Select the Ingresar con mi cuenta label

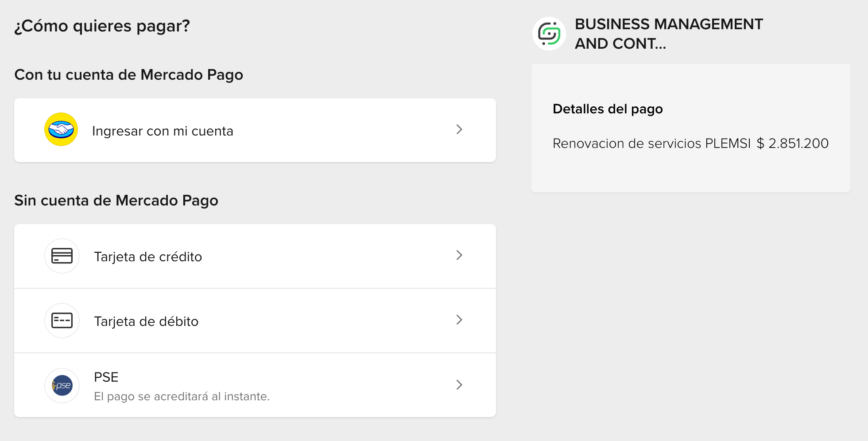tap(163, 131)
